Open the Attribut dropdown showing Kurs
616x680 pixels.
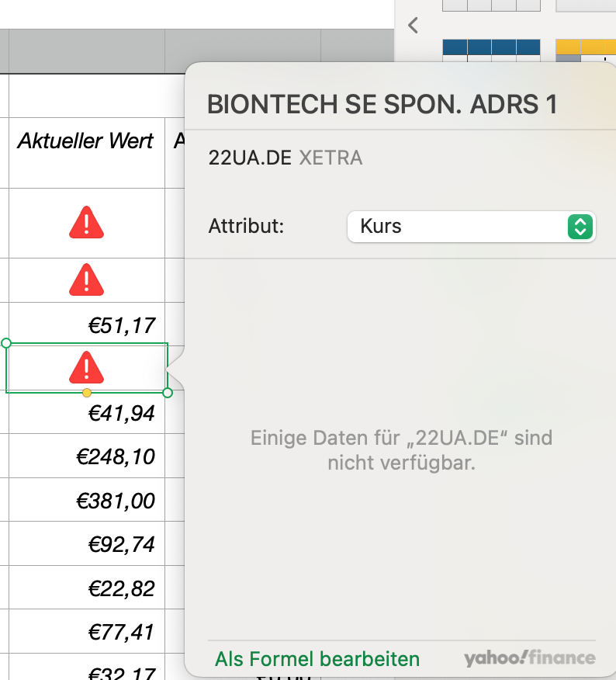[x=471, y=227]
